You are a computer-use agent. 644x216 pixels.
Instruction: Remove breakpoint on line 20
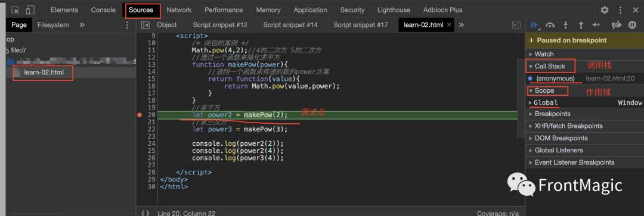(x=140, y=115)
